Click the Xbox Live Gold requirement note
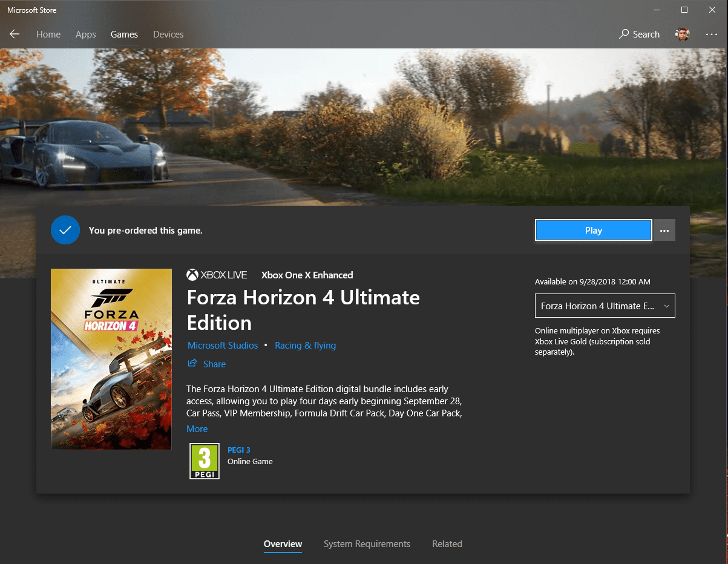The width and height of the screenshot is (728, 564). click(x=597, y=341)
